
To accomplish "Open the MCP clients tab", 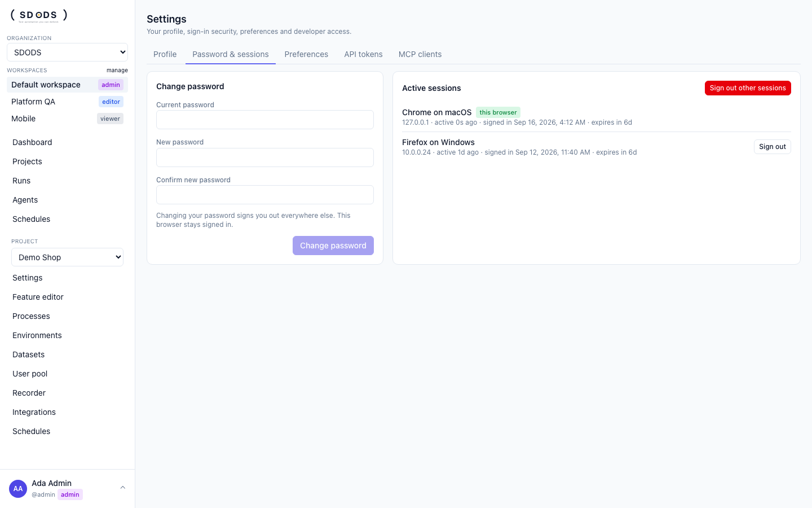I will pos(420,54).
